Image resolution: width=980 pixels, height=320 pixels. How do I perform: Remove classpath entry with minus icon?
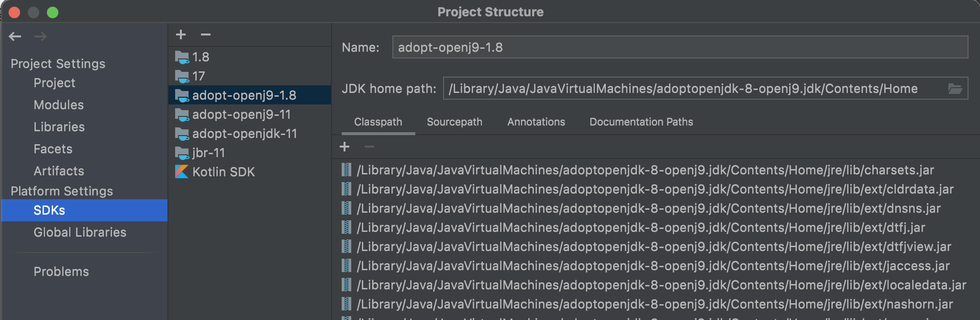(x=369, y=147)
